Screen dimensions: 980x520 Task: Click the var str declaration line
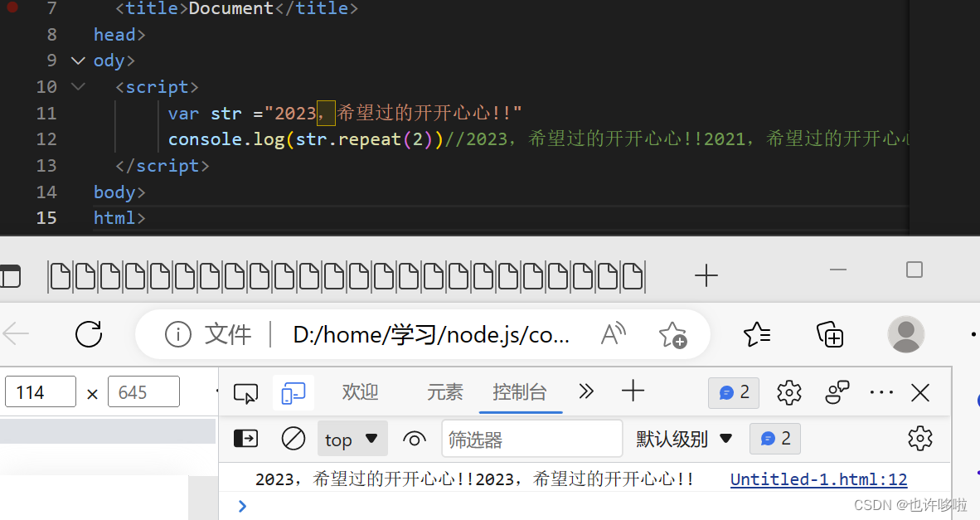pos(345,113)
